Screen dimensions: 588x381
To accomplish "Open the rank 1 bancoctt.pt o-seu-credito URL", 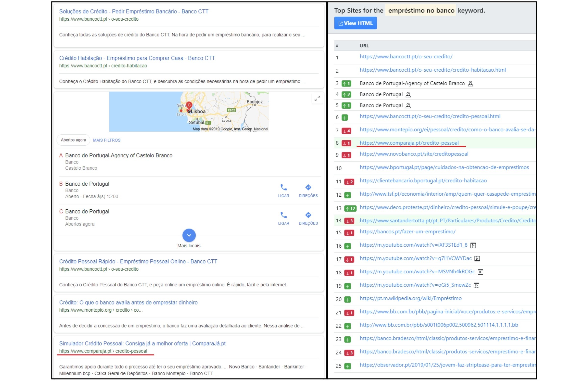I will (x=406, y=57).
